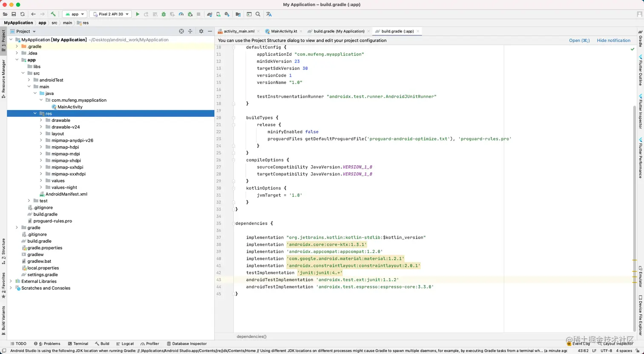The height and width of the screenshot is (354, 644).
Task: Click the Translate toolbar icon
Action: click(x=269, y=14)
